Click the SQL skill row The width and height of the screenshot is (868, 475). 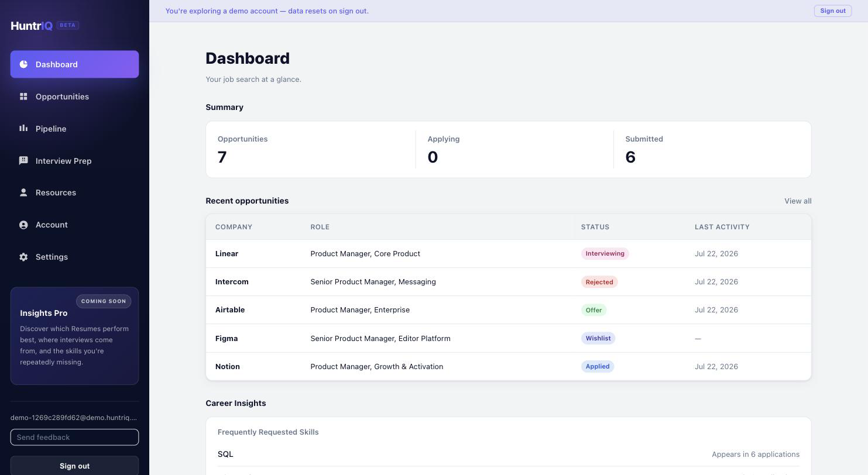(x=508, y=454)
